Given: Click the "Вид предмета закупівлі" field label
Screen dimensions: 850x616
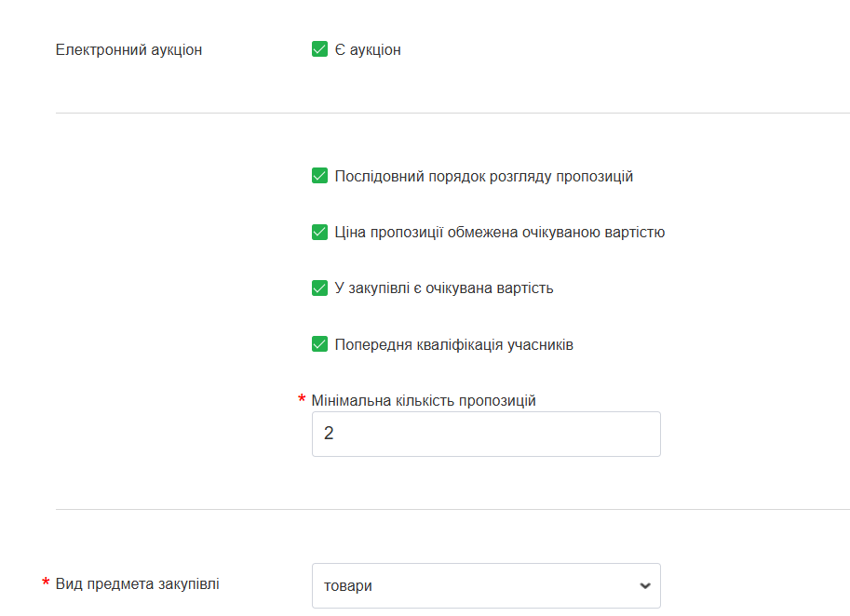Looking at the screenshot, I should tap(138, 584).
